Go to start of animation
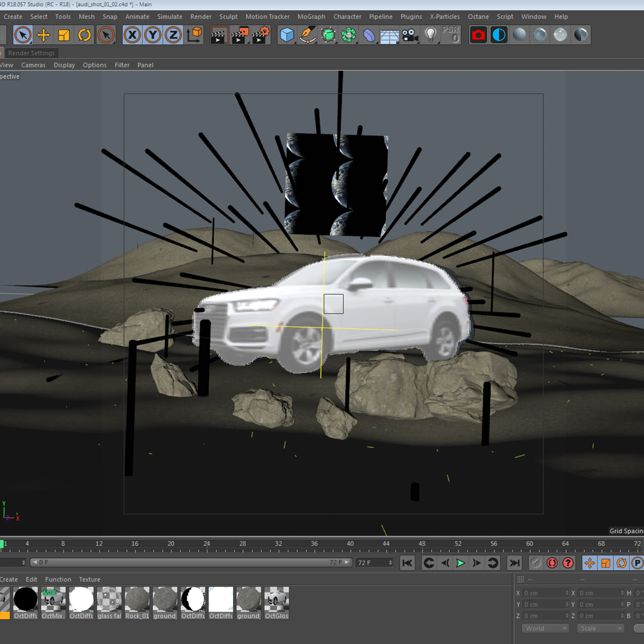This screenshot has width=644, height=644. [x=408, y=563]
